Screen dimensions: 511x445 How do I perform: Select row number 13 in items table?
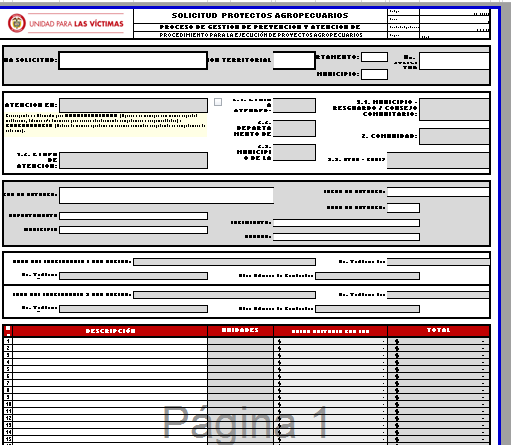tap(8, 425)
